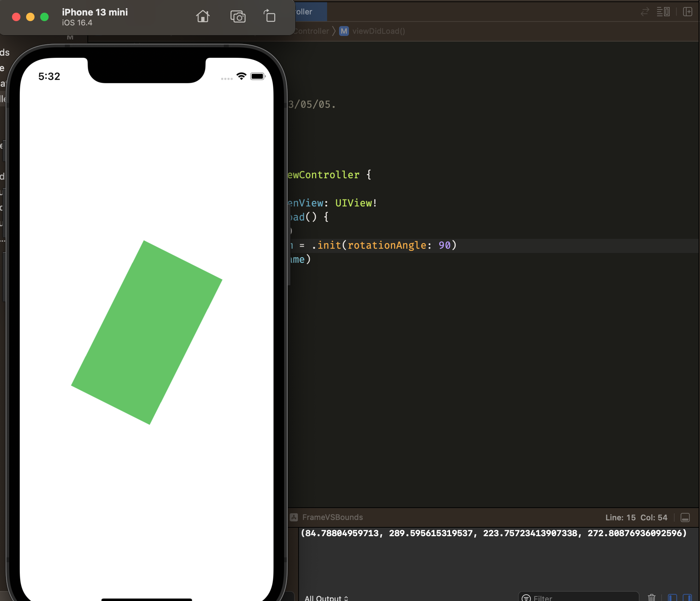
Task: Toggle the debug area hide button
Action: pos(685,518)
